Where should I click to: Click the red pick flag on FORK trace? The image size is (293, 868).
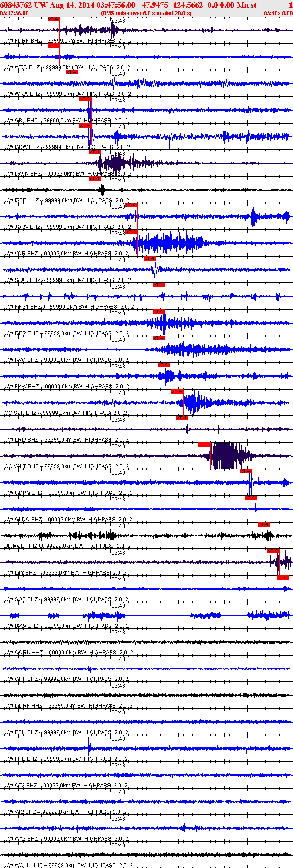click(x=53, y=19)
